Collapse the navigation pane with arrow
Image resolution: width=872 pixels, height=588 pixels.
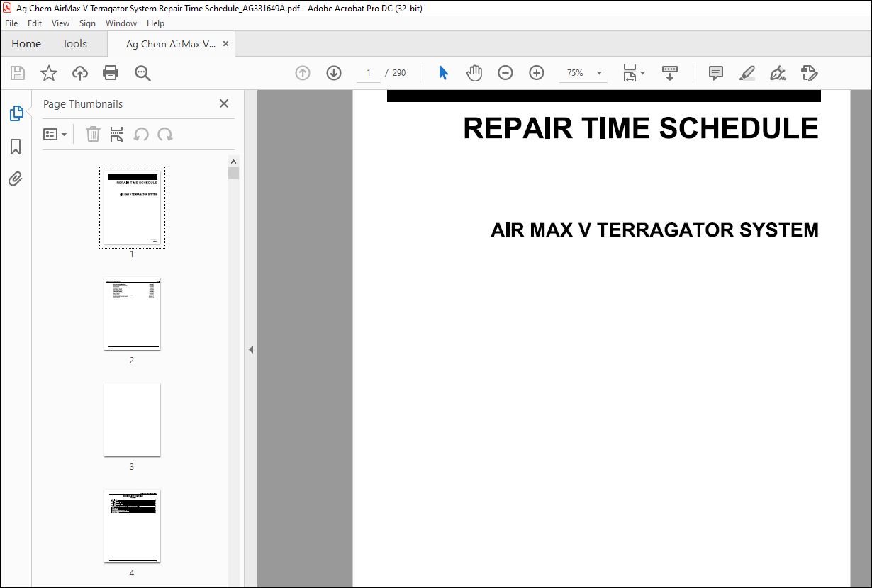tap(250, 349)
